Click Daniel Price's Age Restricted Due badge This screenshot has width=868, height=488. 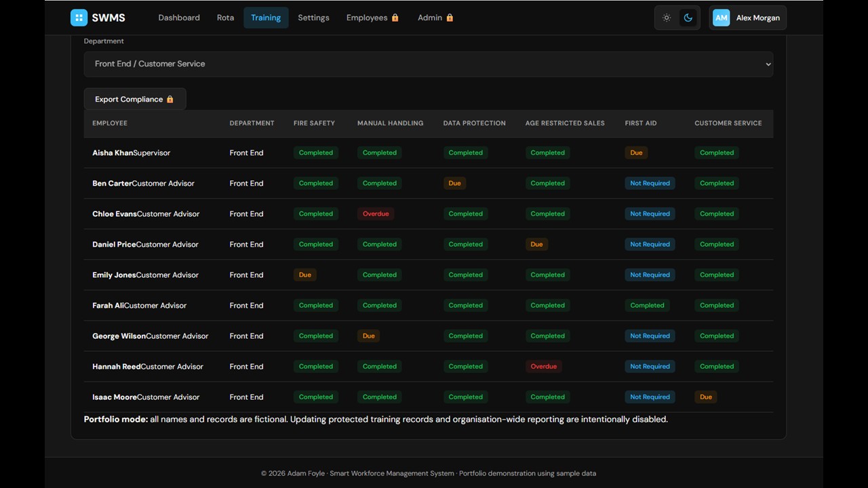[x=536, y=244]
